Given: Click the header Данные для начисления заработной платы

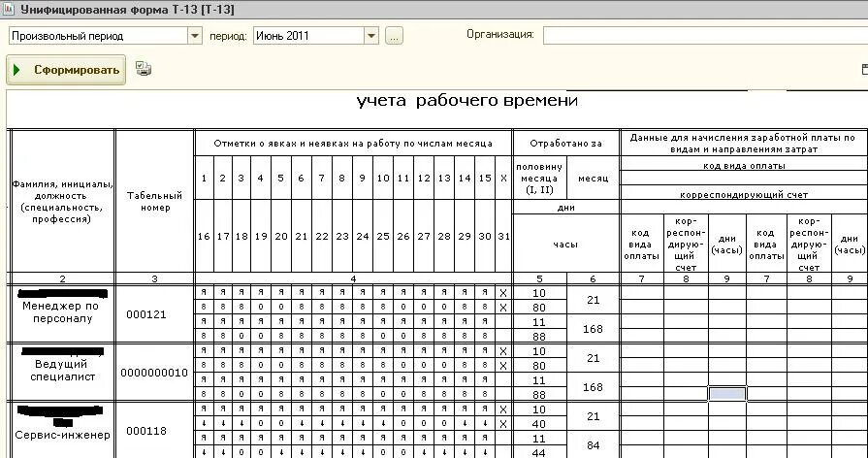Looking at the screenshot, I should pos(744,144).
